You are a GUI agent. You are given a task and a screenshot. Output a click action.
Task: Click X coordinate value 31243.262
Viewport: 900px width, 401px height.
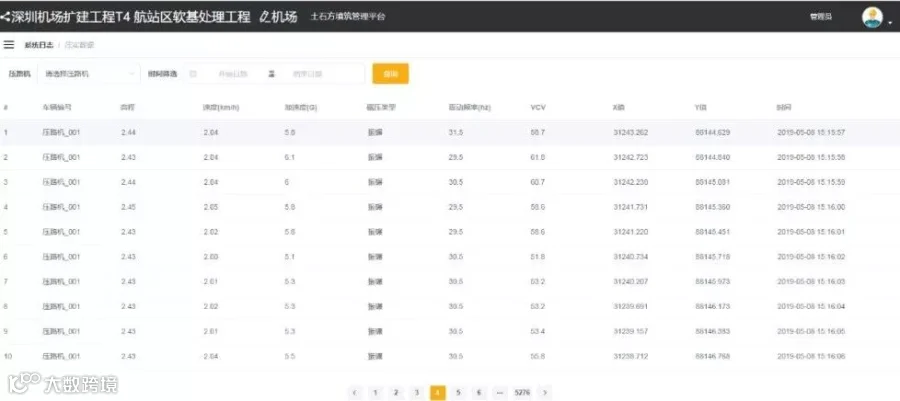tap(630, 133)
